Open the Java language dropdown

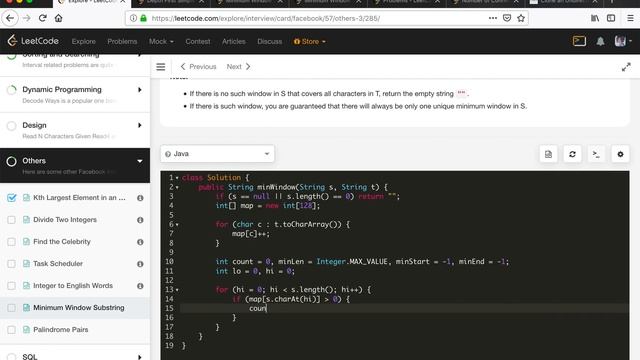(x=217, y=154)
